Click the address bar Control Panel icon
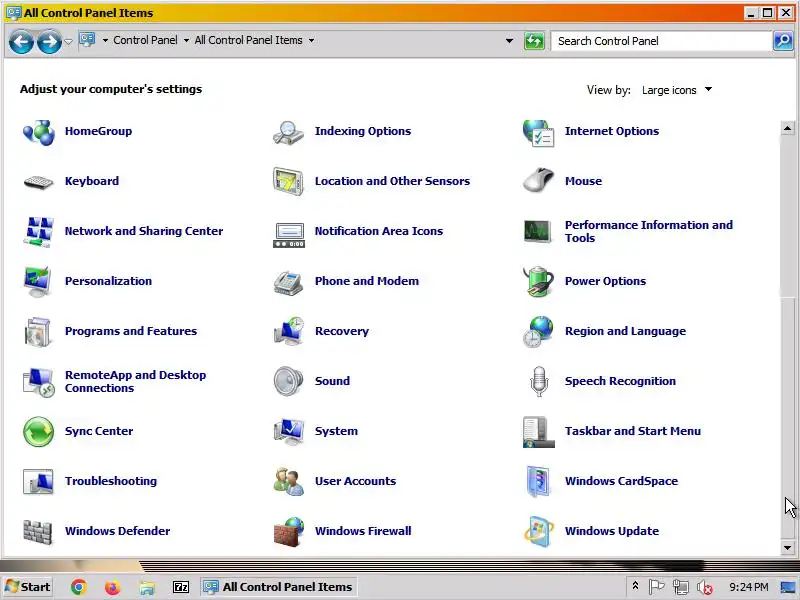Viewport: 800px width, 600px height. click(x=87, y=40)
